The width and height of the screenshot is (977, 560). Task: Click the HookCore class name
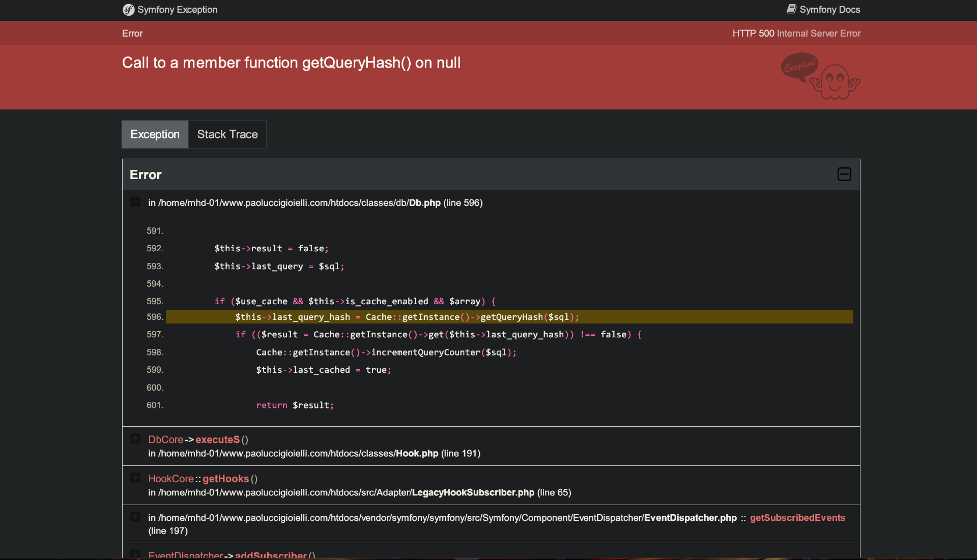click(170, 479)
